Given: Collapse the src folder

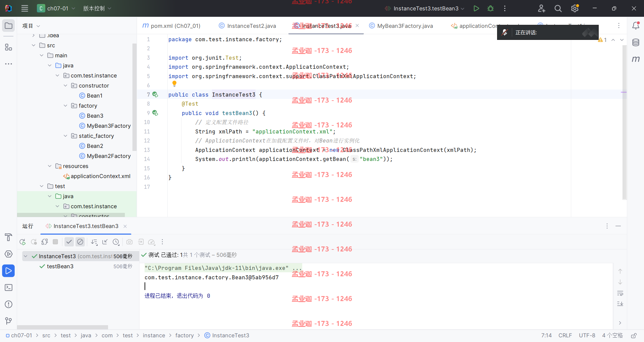Looking at the screenshot, I should point(34,45).
